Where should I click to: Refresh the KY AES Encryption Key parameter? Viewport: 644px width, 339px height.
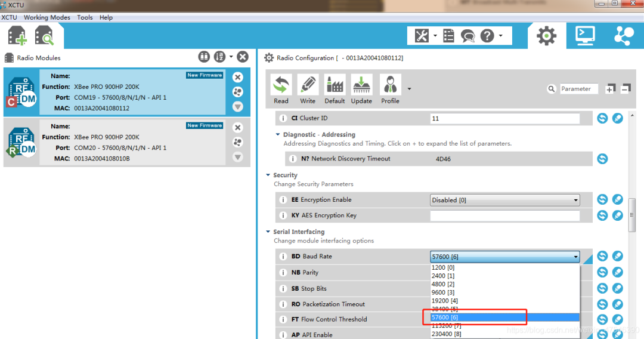[x=602, y=215]
